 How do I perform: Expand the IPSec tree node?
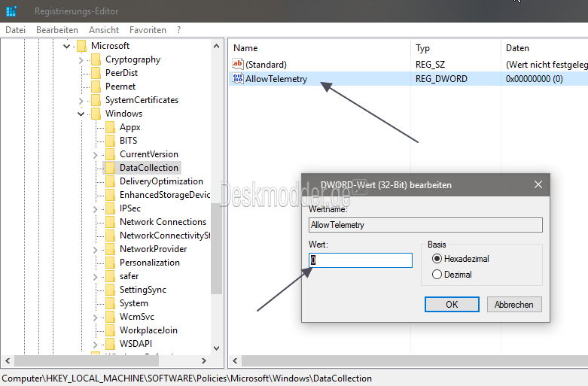96,209
